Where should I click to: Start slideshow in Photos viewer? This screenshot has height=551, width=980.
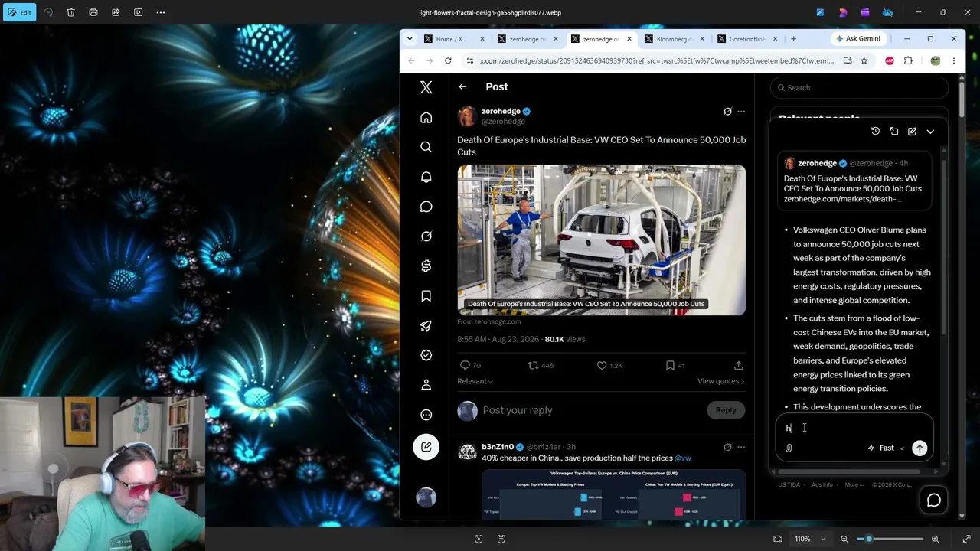(139, 12)
